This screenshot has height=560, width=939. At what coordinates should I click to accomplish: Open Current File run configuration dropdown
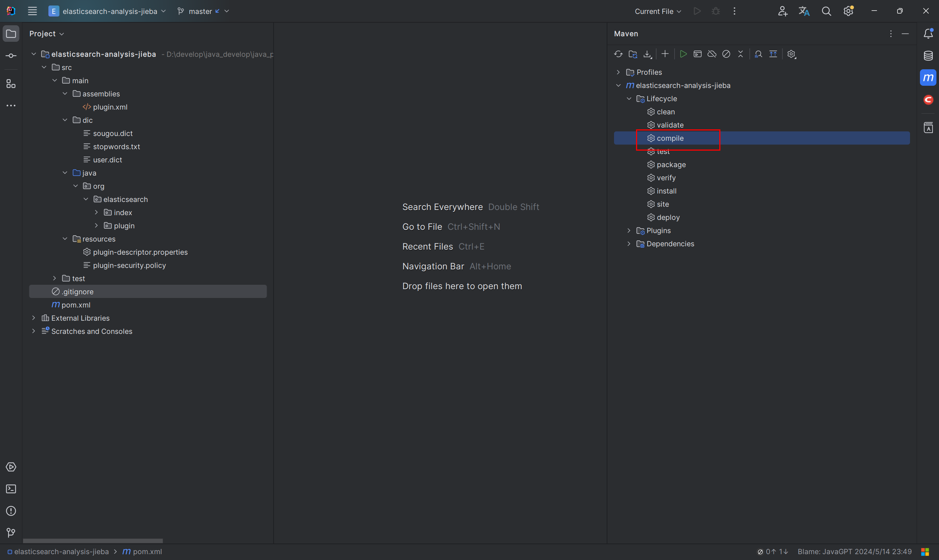[x=658, y=11]
